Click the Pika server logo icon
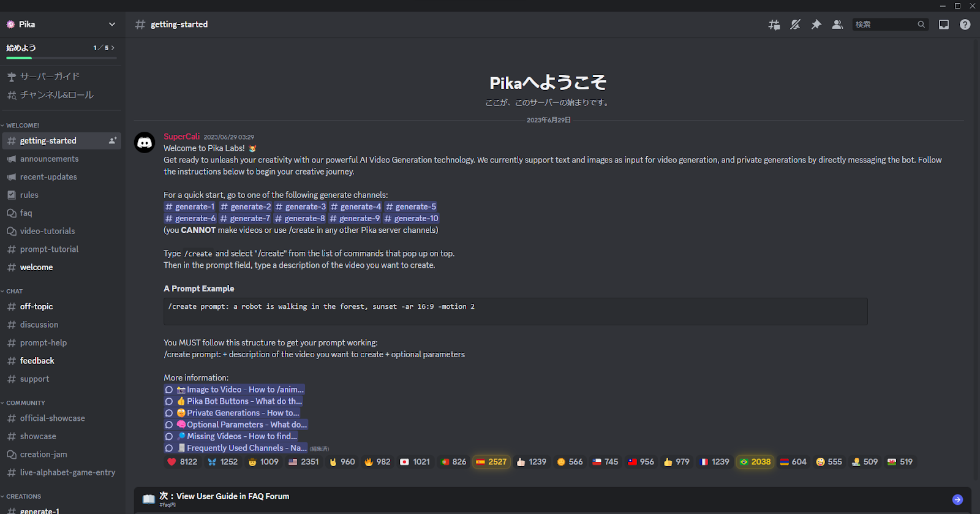Screen dimensions: 980x514 10,25
